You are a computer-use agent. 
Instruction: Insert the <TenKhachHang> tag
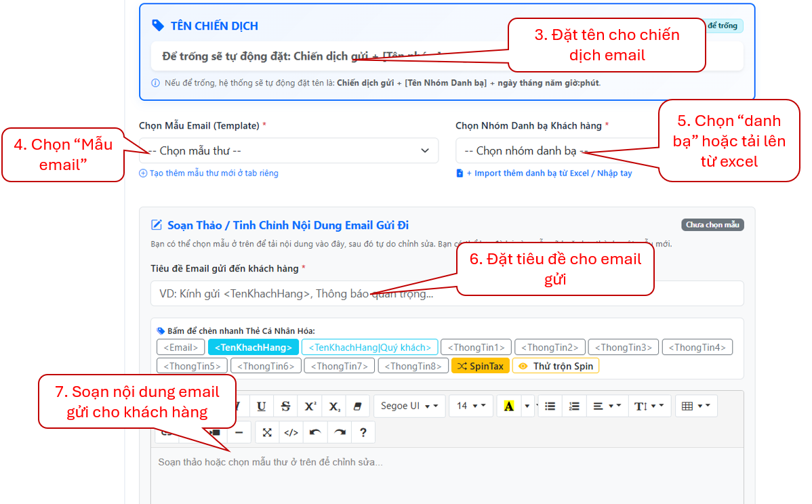253,348
